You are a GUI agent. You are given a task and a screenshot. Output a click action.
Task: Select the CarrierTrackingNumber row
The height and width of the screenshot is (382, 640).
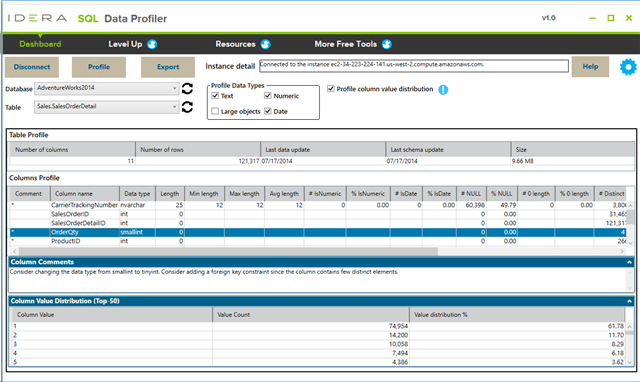point(318,205)
